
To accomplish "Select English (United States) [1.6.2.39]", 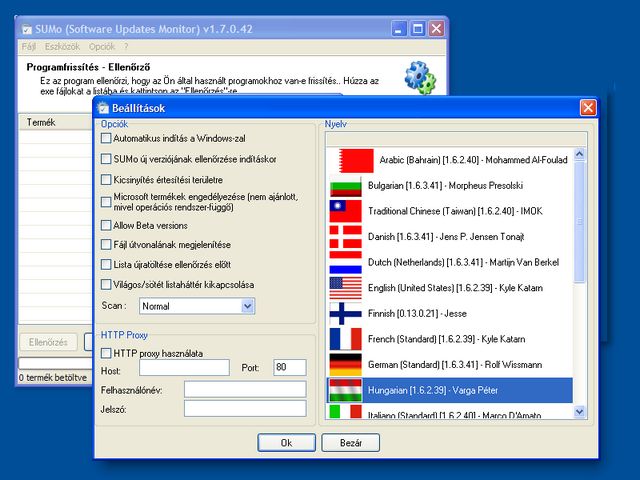I will (x=450, y=288).
